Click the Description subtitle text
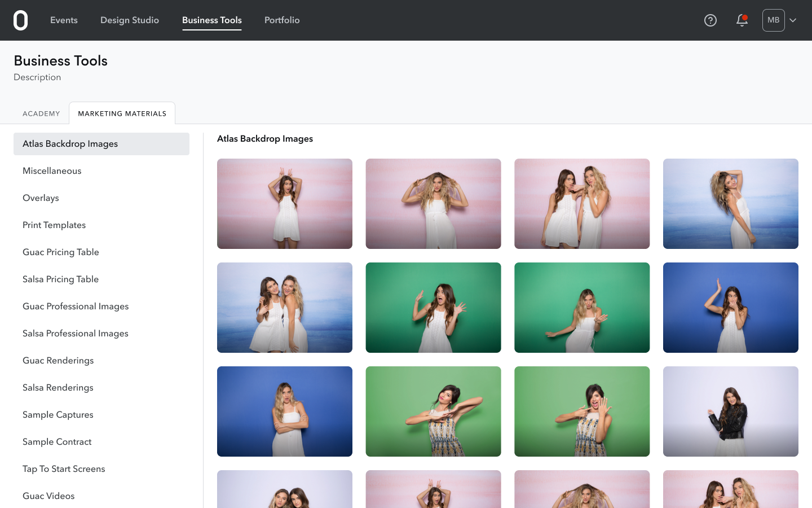812x508 pixels. (x=37, y=77)
